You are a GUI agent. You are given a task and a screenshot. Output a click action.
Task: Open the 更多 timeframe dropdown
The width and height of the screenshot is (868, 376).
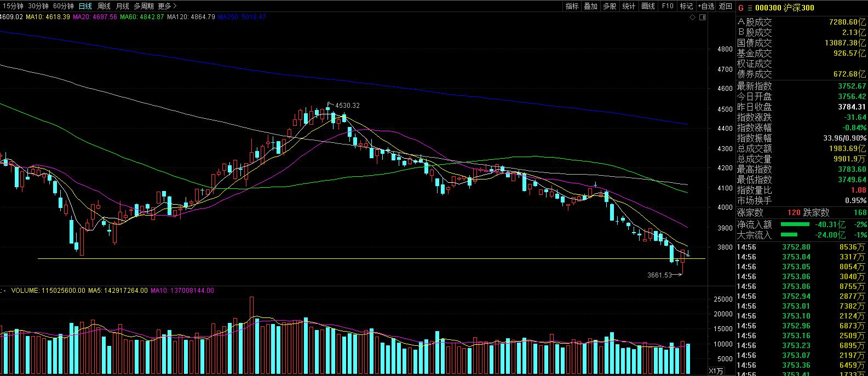(x=167, y=6)
